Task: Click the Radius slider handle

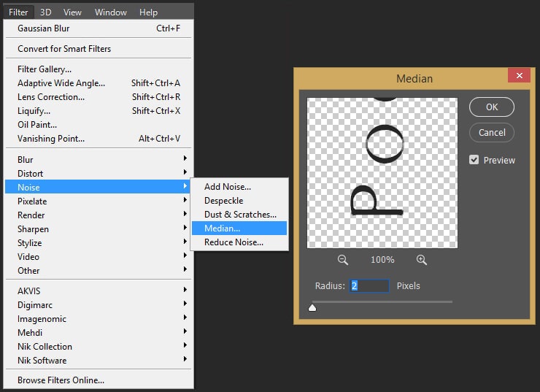Action: tap(312, 308)
